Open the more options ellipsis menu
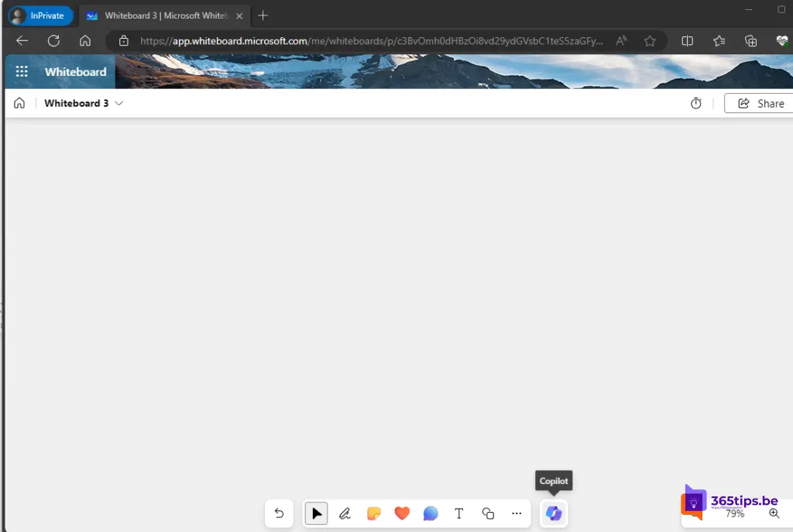 point(517,513)
